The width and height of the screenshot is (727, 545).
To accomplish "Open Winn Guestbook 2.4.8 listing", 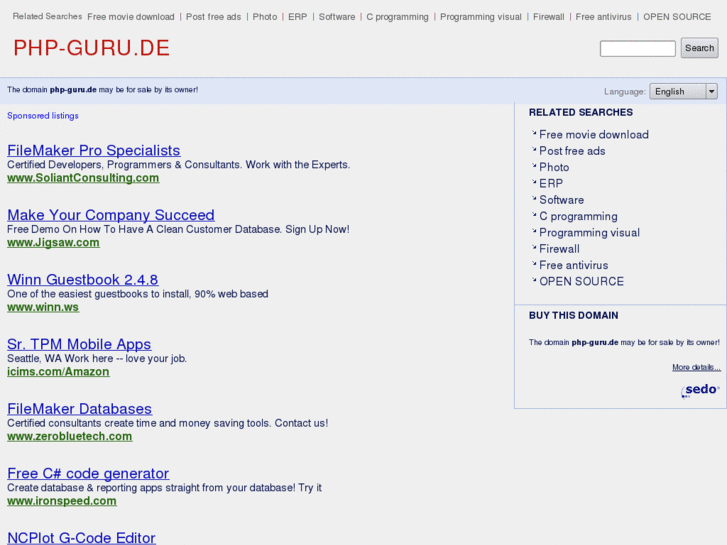I will 83,280.
